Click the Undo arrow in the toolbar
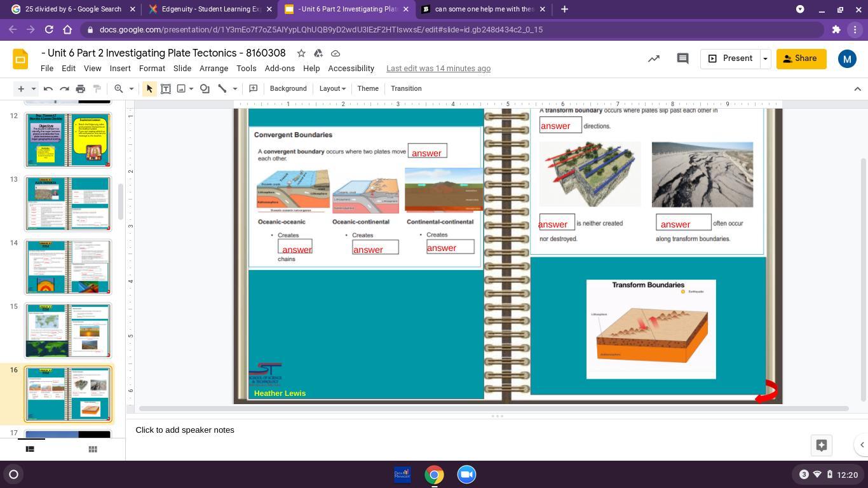Screen dimensions: 868x488 click(48, 89)
